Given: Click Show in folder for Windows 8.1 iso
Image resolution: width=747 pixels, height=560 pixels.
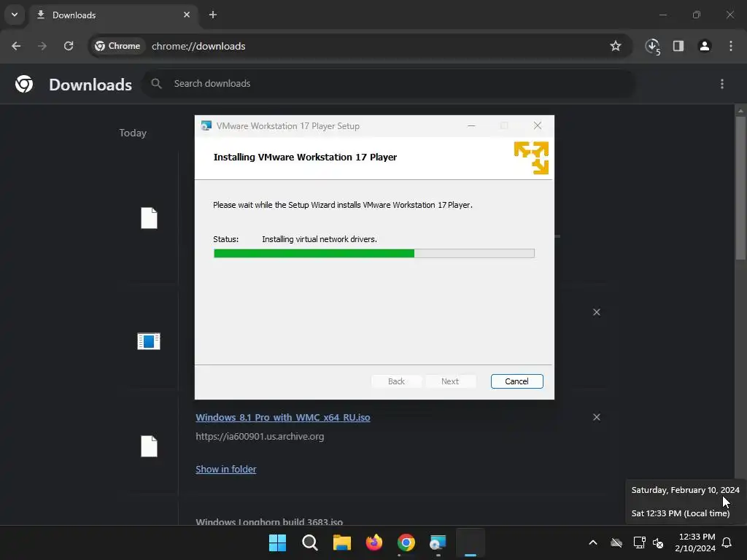Looking at the screenshot, I should pyautogui.click(x=226, y=469).
